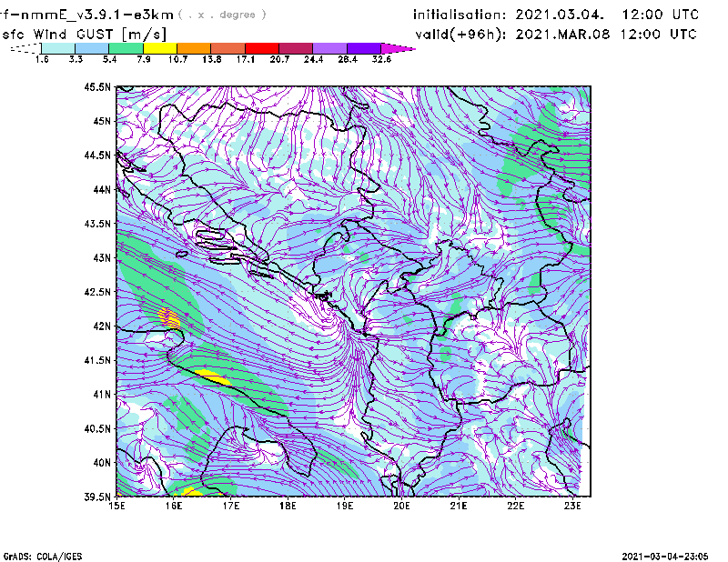
Task: Click the colorbar value label 32.6
Action: point(381,59)
